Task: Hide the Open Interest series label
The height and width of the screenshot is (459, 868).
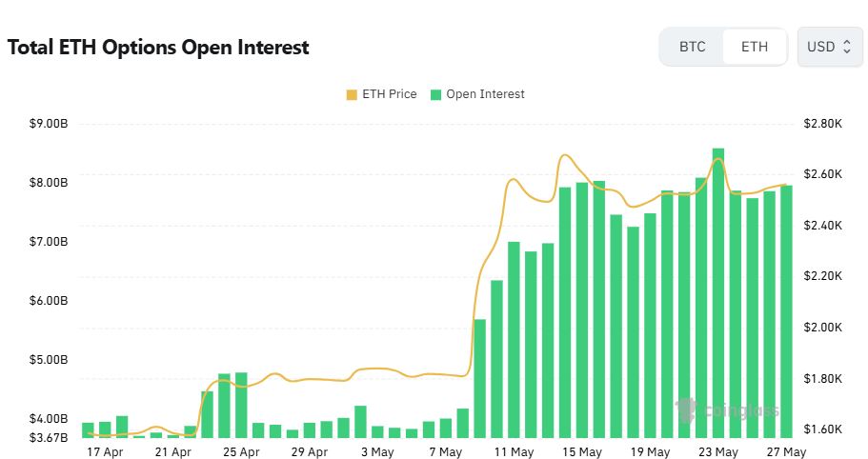Action: pos(485,94)
